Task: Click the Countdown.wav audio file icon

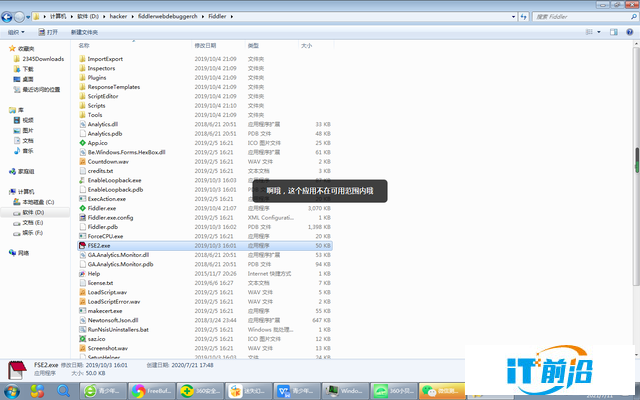Action: point(82,162)
